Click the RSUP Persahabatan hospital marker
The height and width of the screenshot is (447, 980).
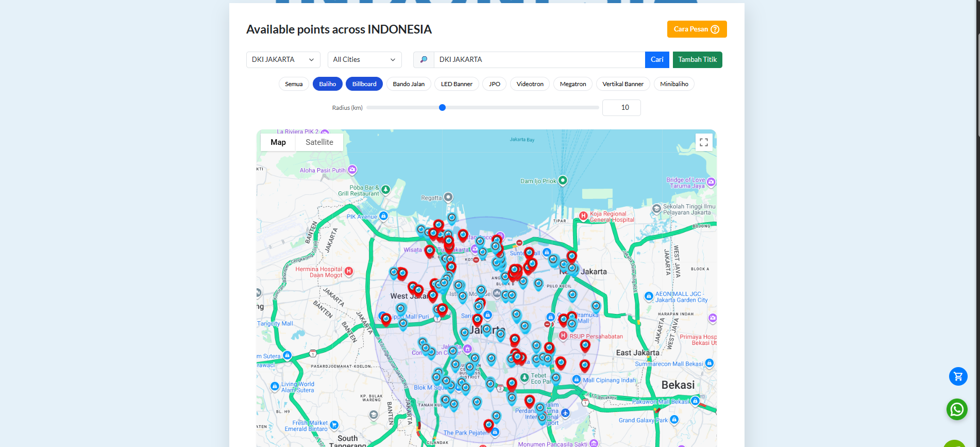coord(563,336)
